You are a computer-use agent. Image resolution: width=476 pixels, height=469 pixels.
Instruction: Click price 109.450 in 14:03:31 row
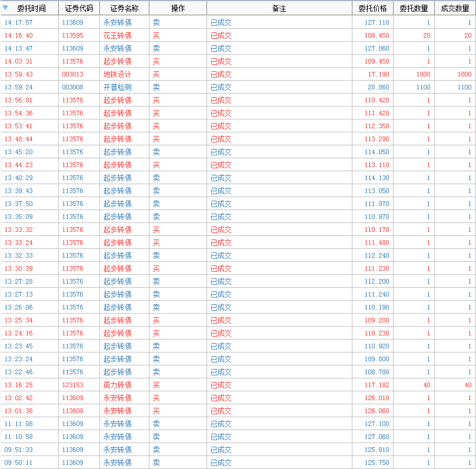pos(377,61)
